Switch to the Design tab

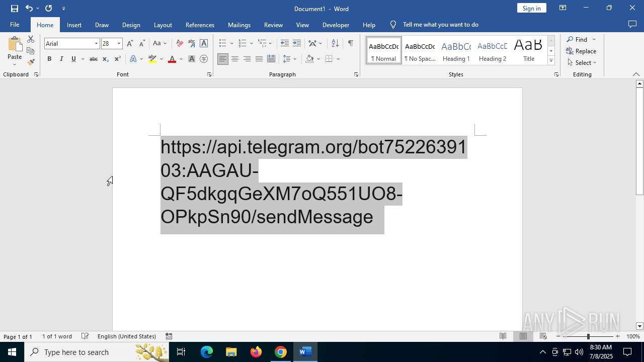point(131,25)
